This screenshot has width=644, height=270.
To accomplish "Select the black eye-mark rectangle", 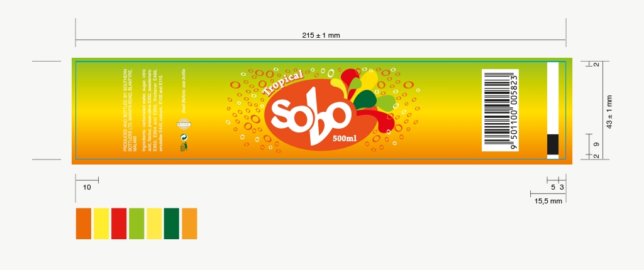I will click(x=553, y=144).
